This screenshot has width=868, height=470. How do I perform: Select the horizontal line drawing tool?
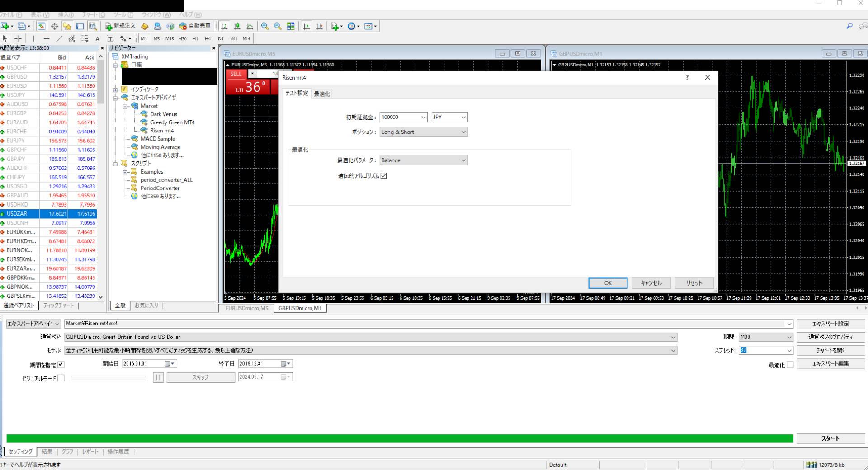click(x=46, y=38)
